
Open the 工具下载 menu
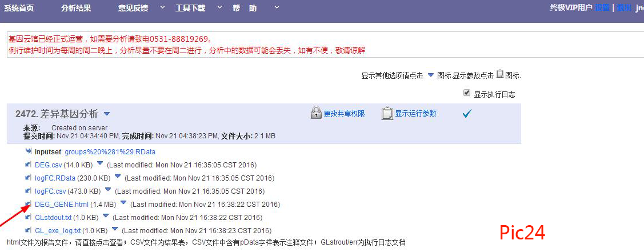pyautogui.click(x=191, y=8)
